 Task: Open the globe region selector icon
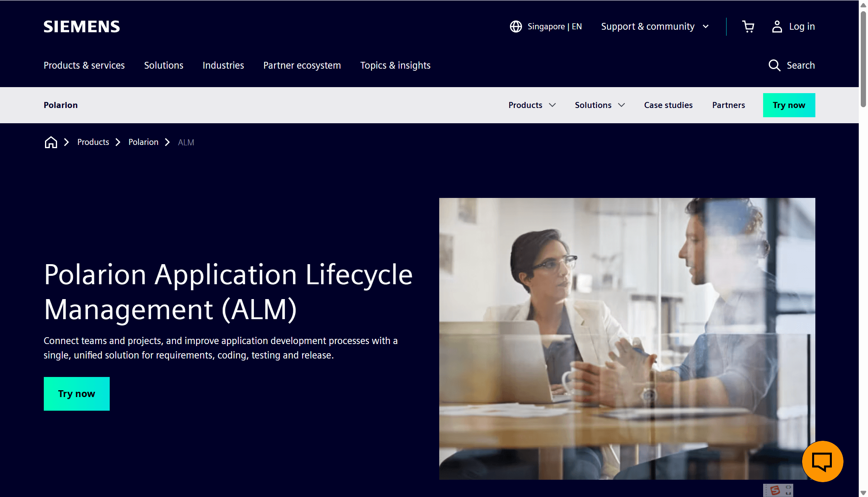(x=516, y=26)
